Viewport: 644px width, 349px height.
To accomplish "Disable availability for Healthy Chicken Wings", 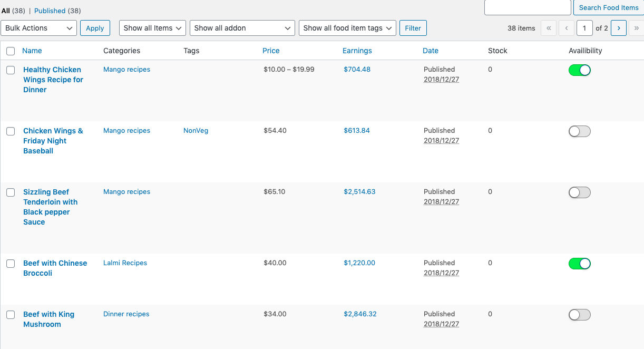I will (x=579, y=70).
